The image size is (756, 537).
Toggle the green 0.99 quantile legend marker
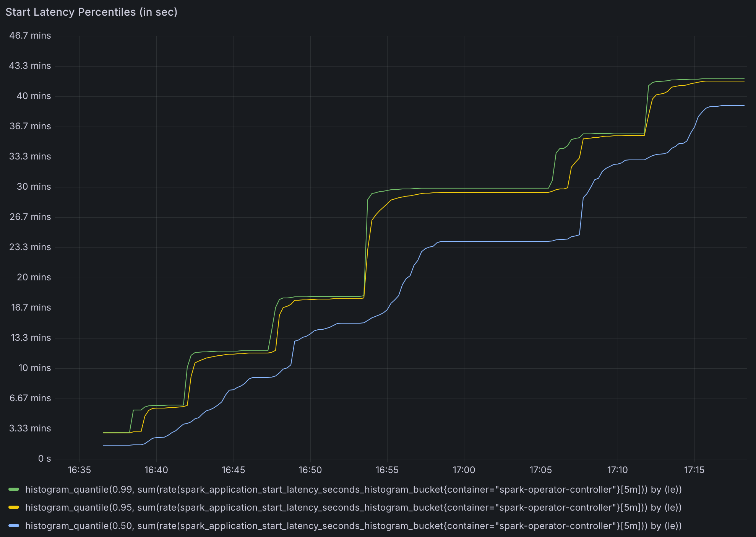(13, 489)
